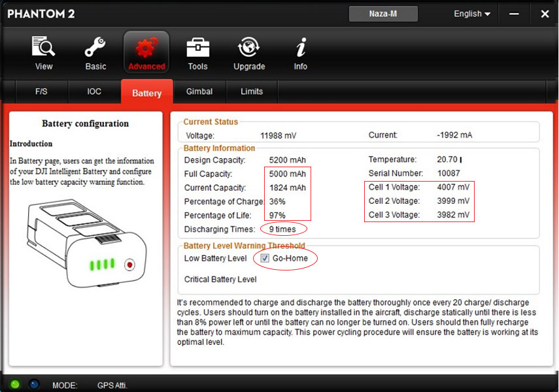The height and width of the screenshot is (392, 559).
Task: Click the Naza-M button
Action: pos(383,14)
